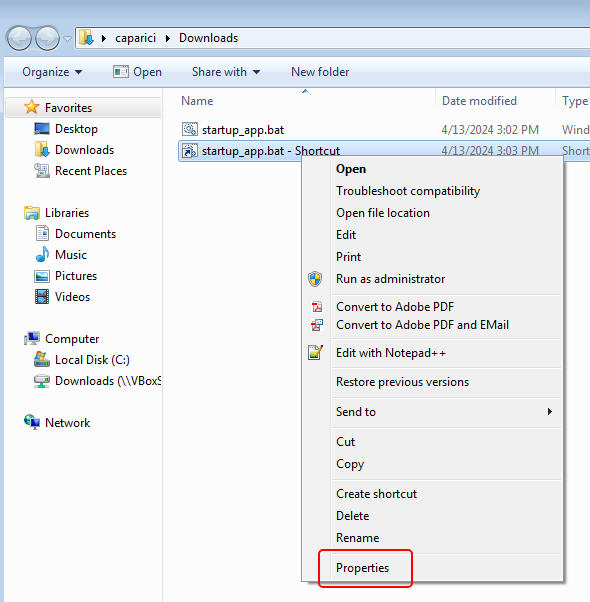Choose Open file location in context menu

click(x=383, y=213)
